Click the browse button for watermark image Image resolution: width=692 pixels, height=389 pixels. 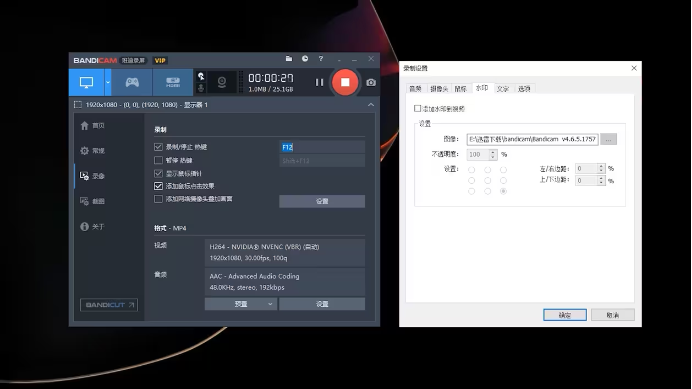[x=608, y=139]
